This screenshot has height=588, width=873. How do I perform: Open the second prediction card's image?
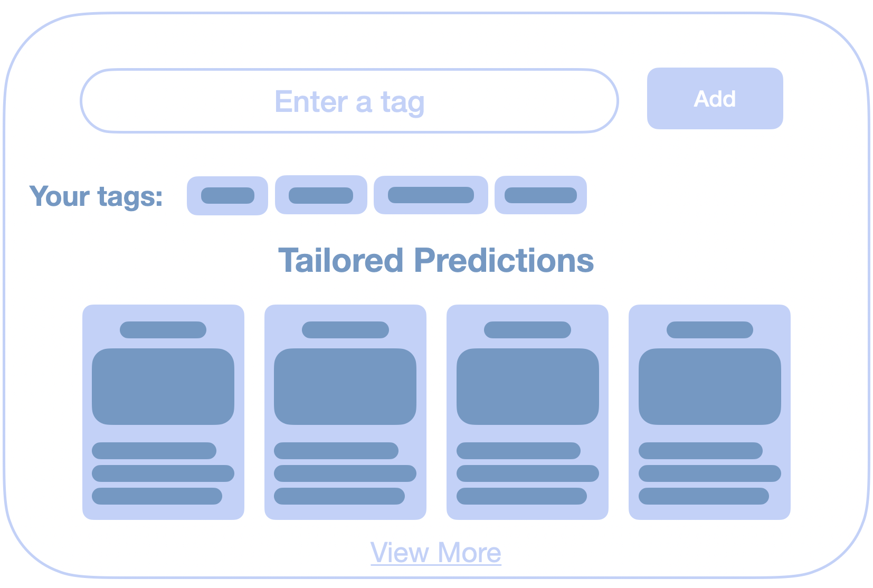(345, 386)
